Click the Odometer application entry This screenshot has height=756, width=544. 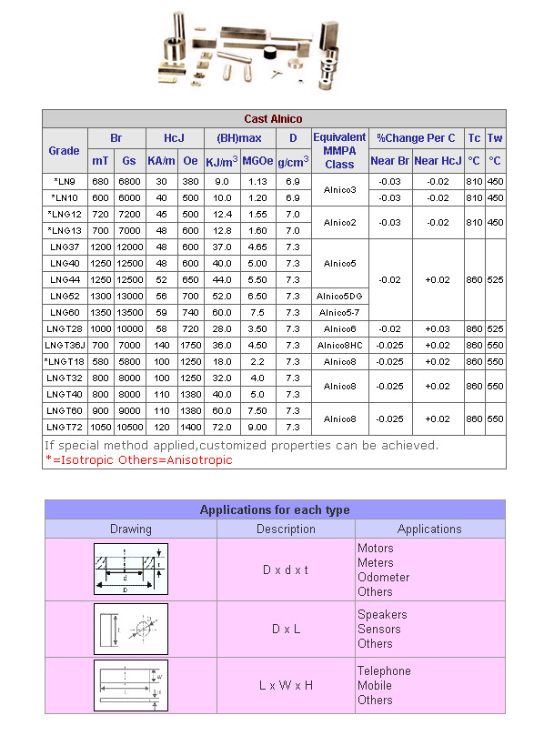pos(383,577)
